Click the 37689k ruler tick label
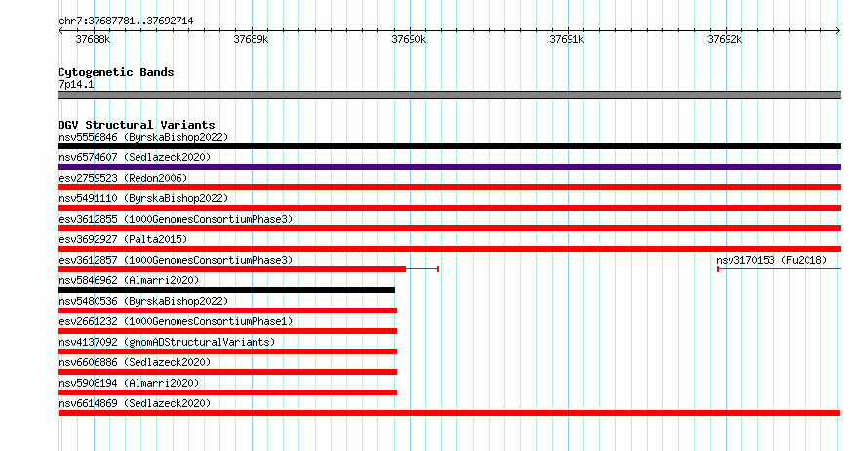Screen dimensions: 868x451 (251, 40)
